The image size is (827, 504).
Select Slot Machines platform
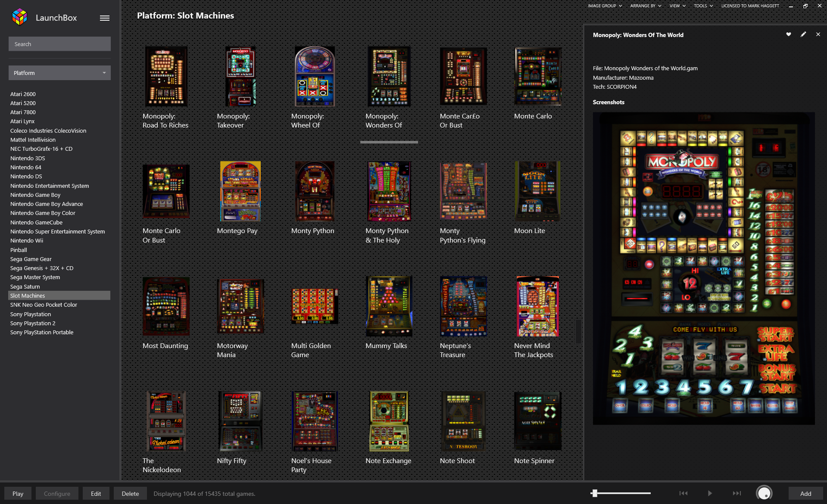59,296
